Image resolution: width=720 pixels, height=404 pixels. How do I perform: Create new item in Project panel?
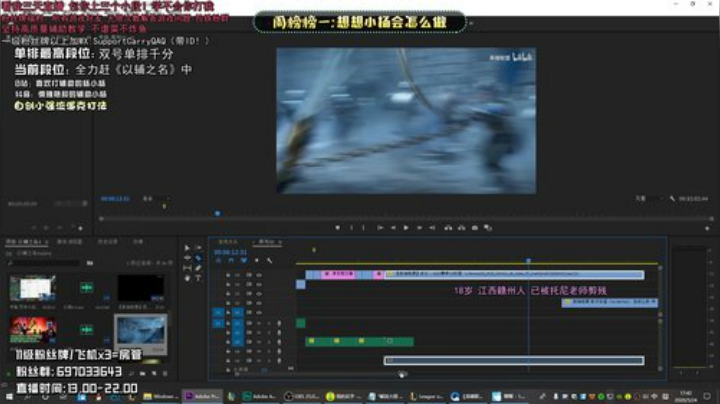(154, 374)
